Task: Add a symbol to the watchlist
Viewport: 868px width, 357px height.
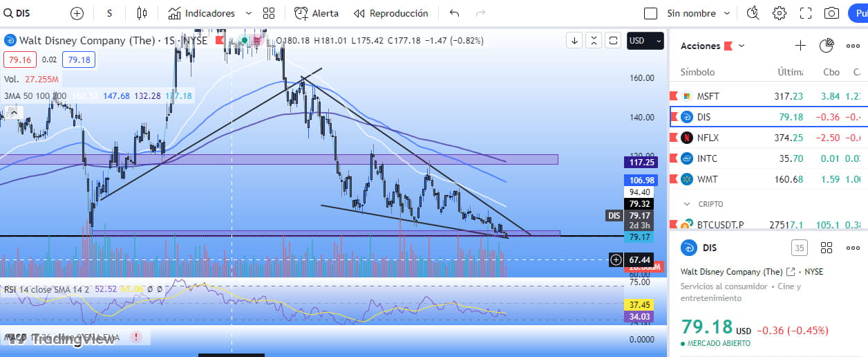Action: [x=800, y=46]
